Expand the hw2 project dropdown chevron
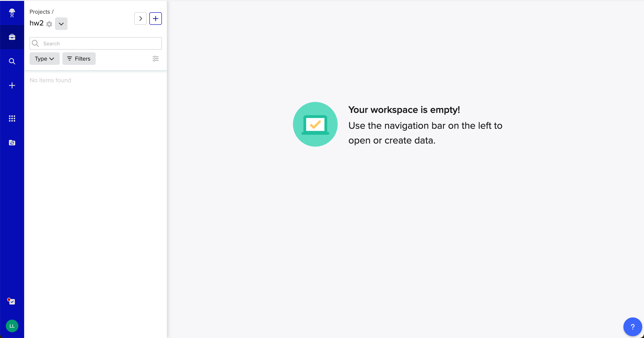 tap(61, 24)
